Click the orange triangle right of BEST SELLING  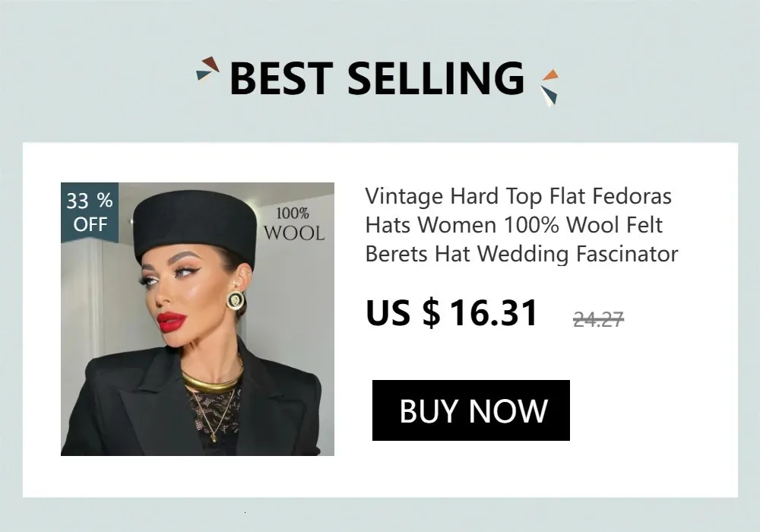point(550,75)
